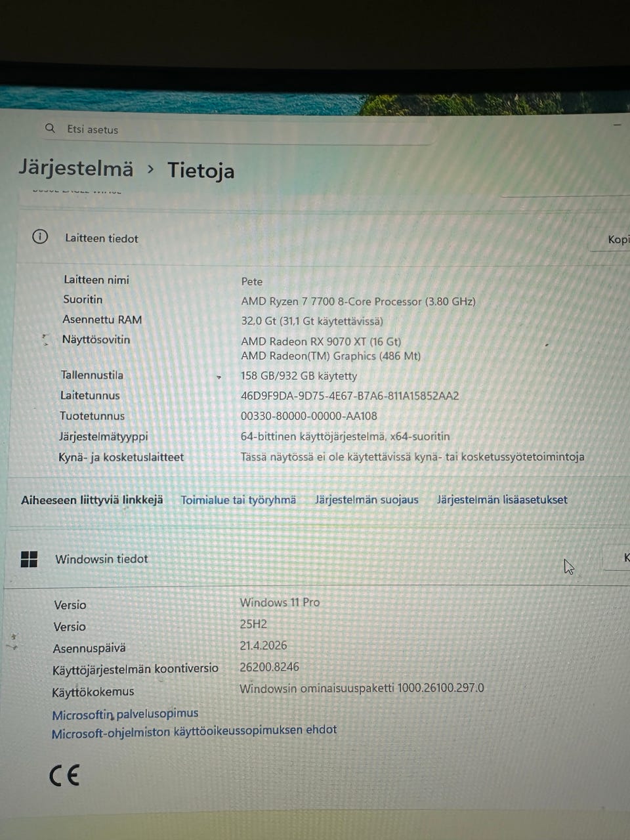Click the info icon beside Laitteen tiedot
630x840 pixels.
[39, 238]
